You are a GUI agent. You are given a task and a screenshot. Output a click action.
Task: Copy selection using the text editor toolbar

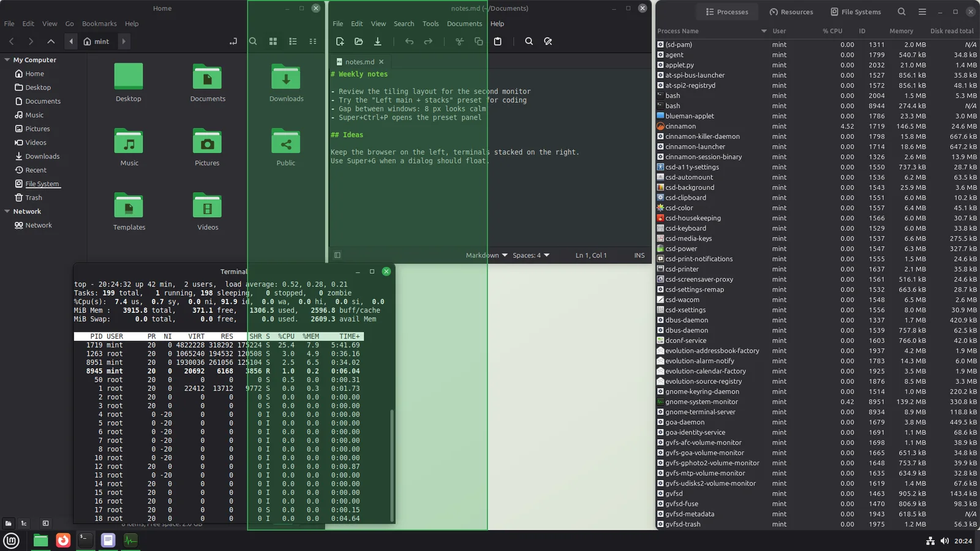pyautogui.click(x=478, y=42)
